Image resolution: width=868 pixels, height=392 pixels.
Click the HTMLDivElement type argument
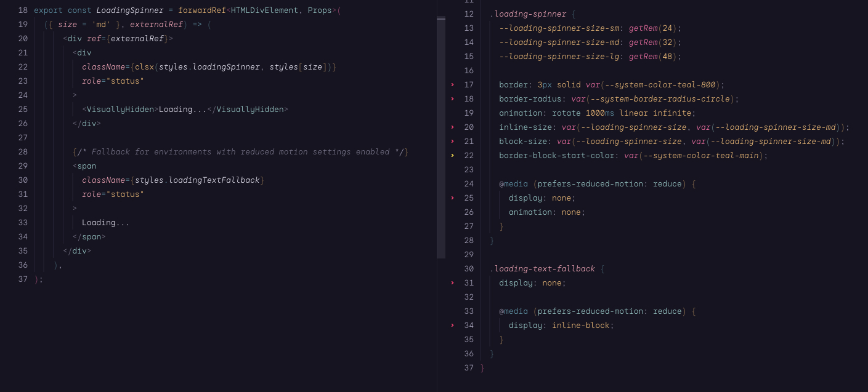(264, 10)
